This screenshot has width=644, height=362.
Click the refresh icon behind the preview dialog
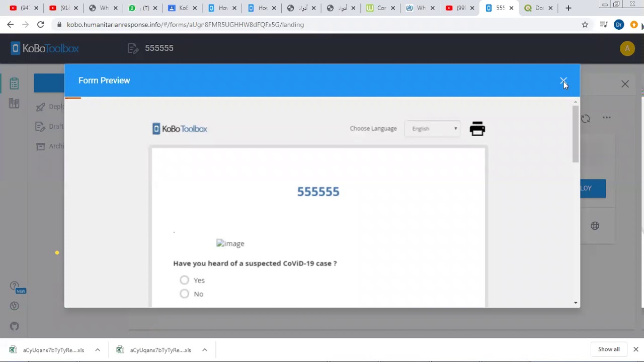pyautogui.click(x=586, y=119)
